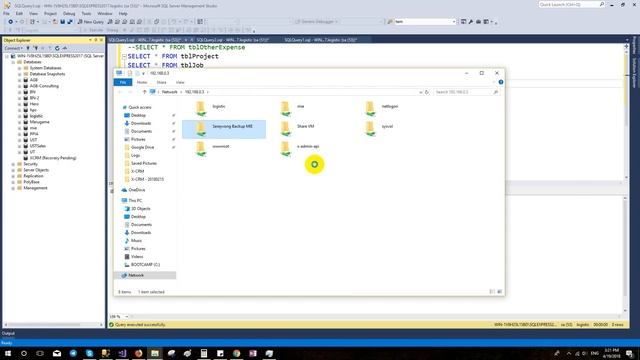Click the Explorer search box
640x360 pixels.
(x=467, y=92)
